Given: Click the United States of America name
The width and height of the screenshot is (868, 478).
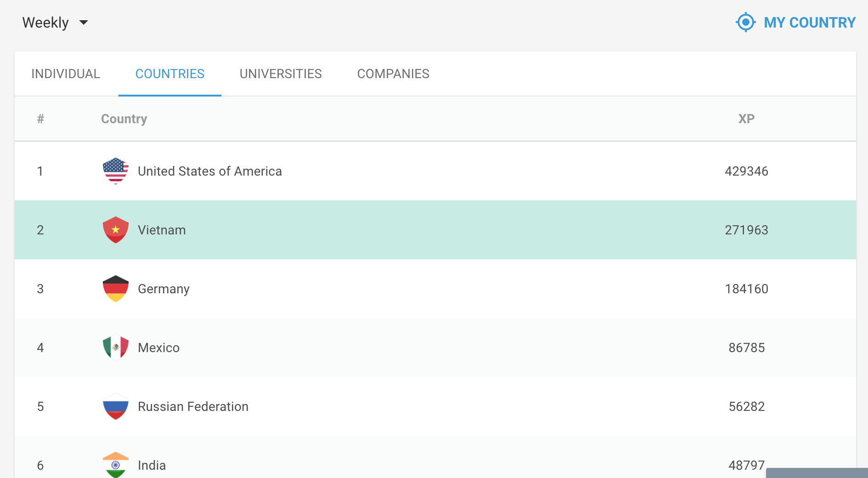Looking at the screenshot, I should coord(210,171).
